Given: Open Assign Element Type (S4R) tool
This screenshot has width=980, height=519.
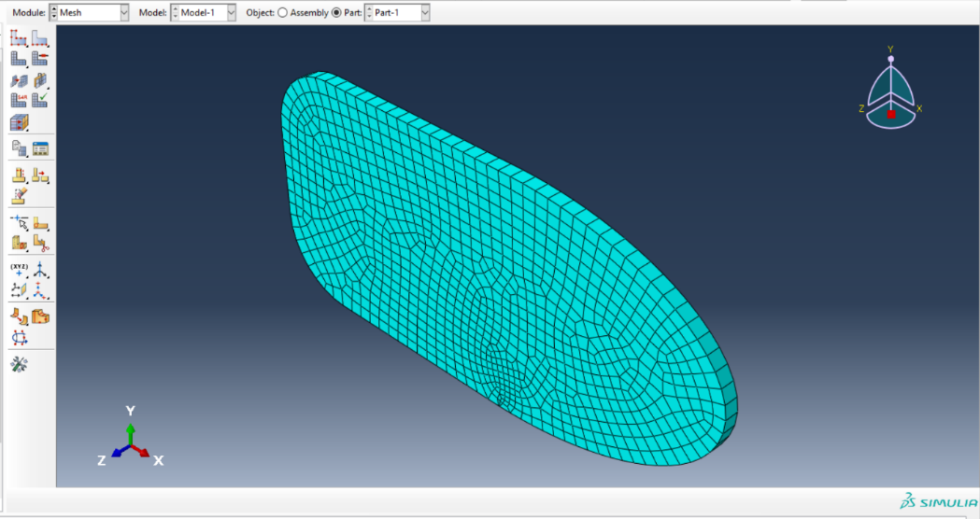Looking at the screenshot, I should point(18,100).
